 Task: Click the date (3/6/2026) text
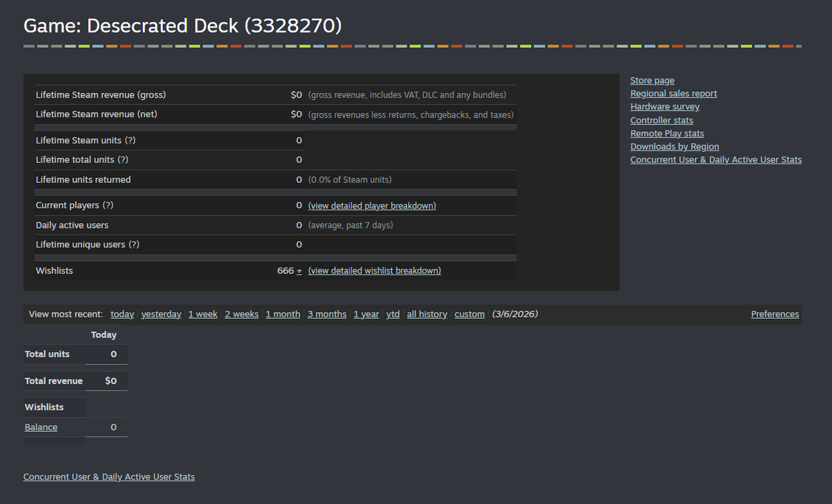click(x=515, y=314)
